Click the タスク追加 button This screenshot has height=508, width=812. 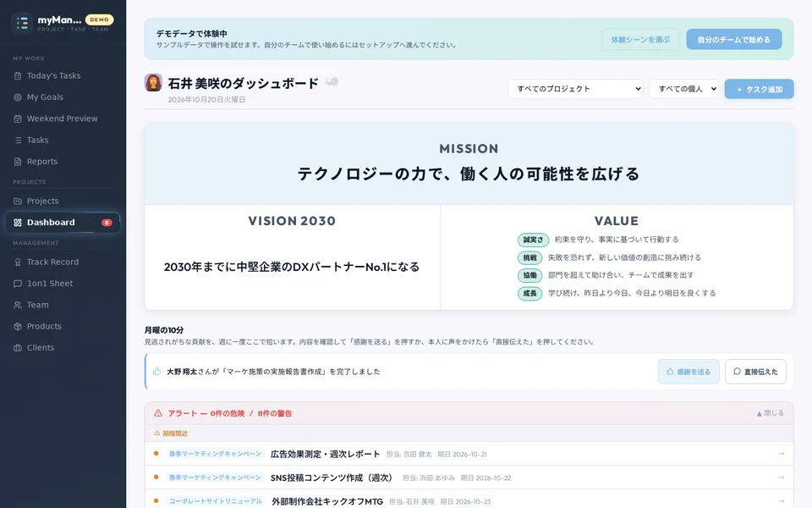pyautogui.click(x=760, y=89)
